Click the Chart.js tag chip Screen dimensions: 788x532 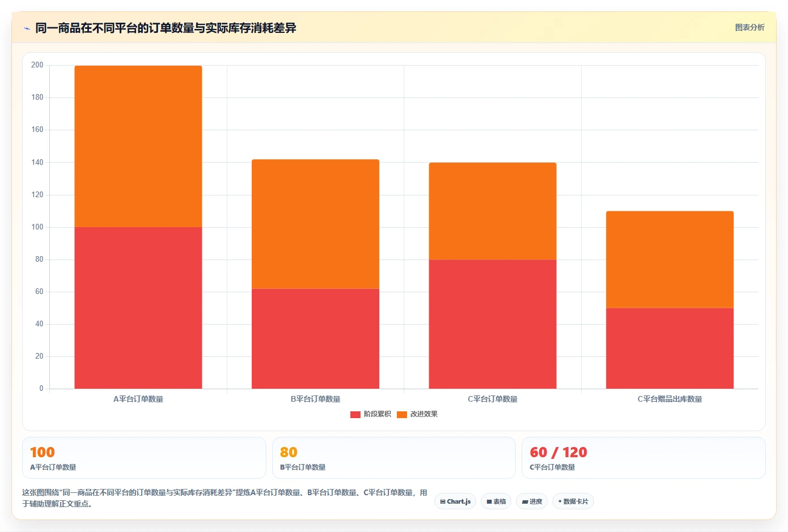point(455,501)
